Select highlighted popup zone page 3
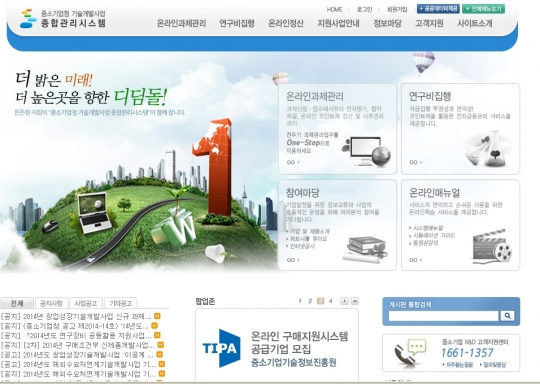The image size is (540, 384). 320,301
